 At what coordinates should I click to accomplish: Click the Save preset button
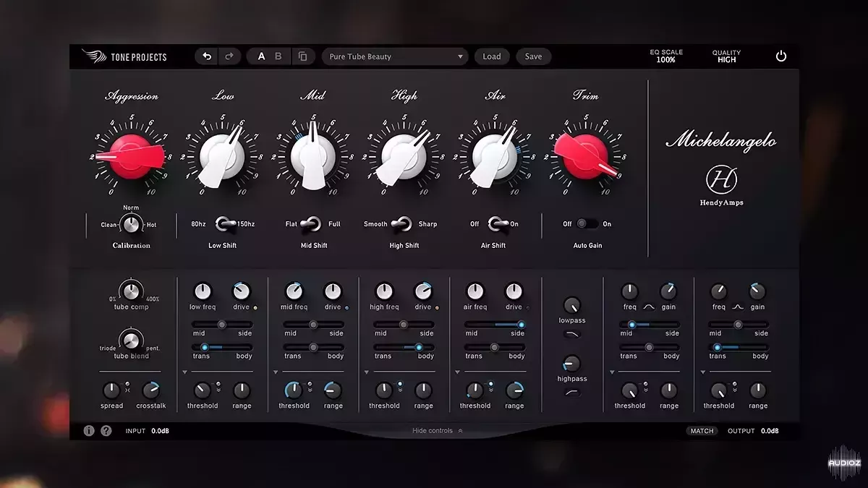533,56
